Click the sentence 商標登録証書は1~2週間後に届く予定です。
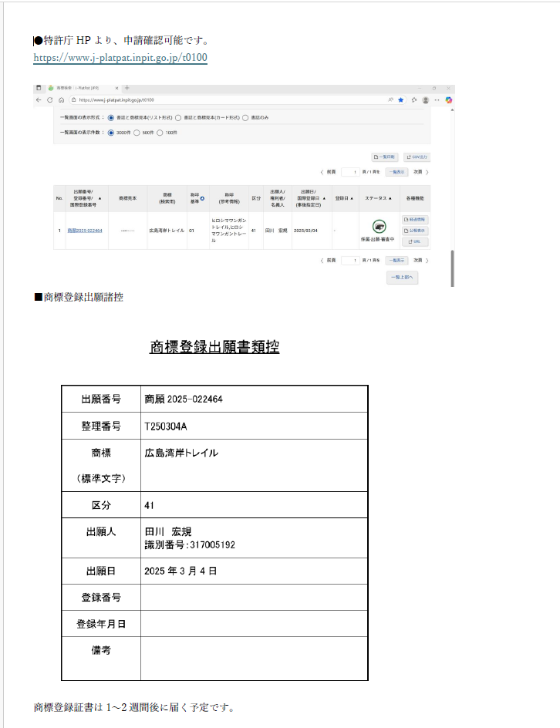This screenshot has width=560, height=728. coord(135,708)
